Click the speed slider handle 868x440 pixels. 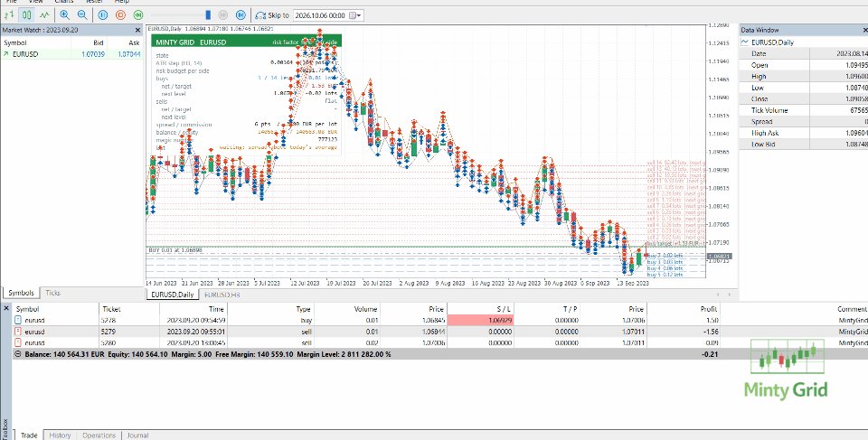(x=208, y=15)
